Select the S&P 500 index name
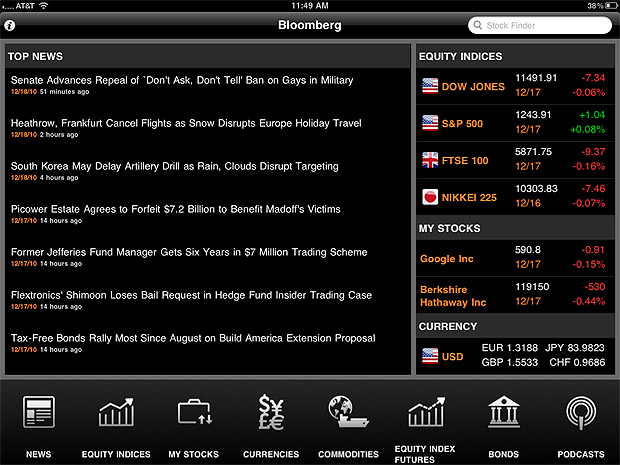620x465 pixels. coord(462,124)
